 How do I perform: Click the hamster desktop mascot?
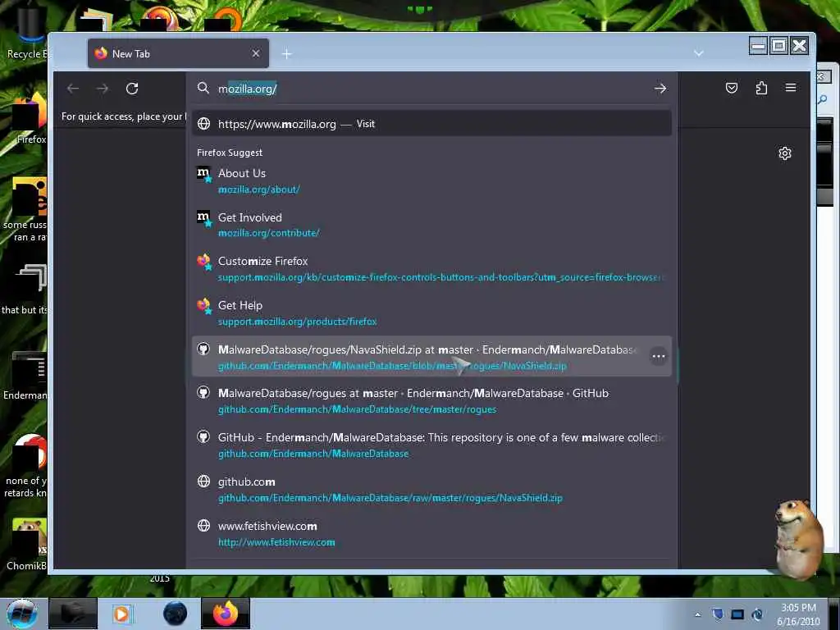pyautogui.click(x=799, y=538)
